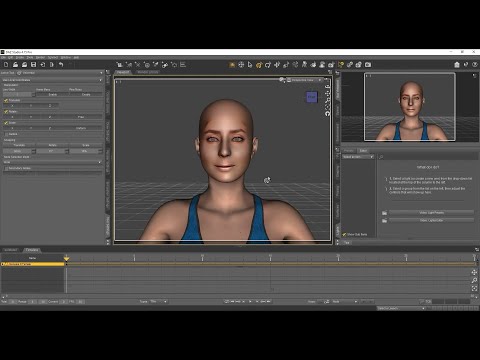Viewport: 480px width, 360px height.
Task: Click the timeline frame-all icon
Action: (x=474, y=288)
